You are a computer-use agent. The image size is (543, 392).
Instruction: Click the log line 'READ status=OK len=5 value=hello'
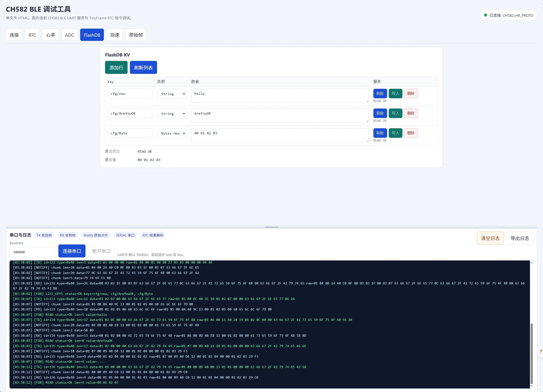click(60, 315)
